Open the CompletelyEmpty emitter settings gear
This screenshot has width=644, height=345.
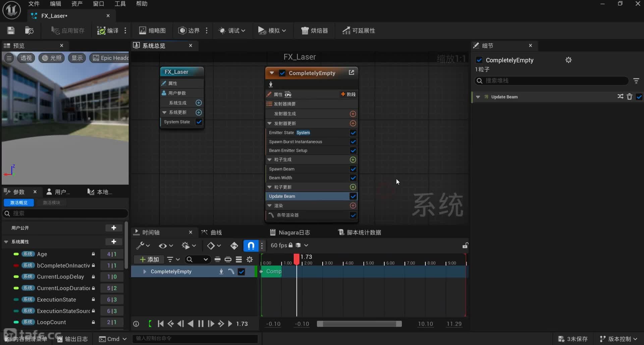[x=568, y=60]
